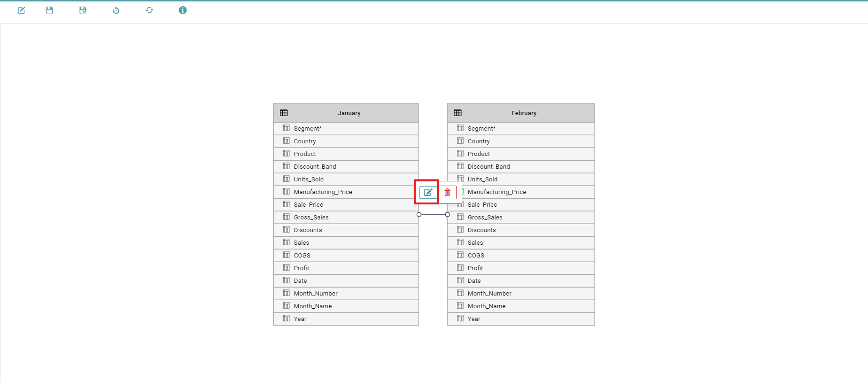
Task: Select the January table header
Action: (349, 113)
